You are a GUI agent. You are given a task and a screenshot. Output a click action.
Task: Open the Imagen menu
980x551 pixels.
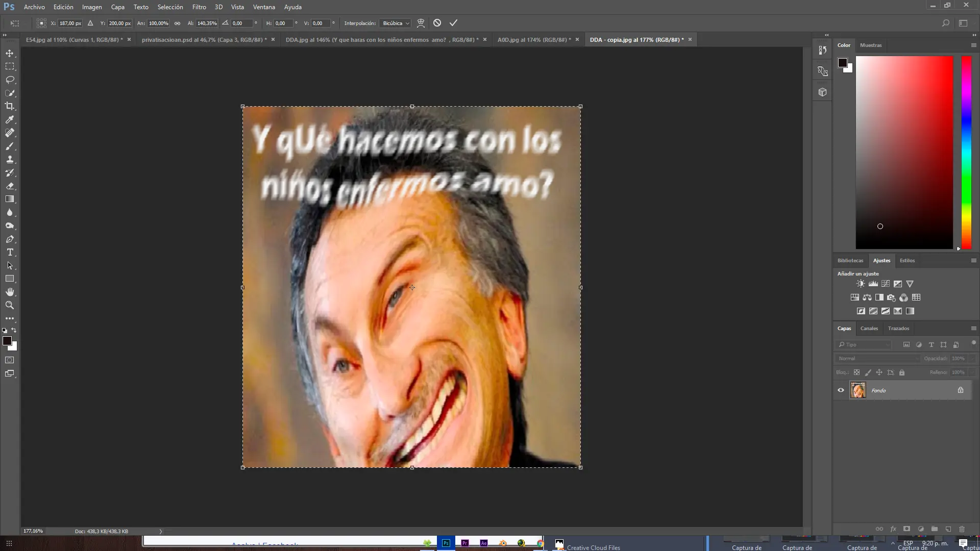coord(92,7)
